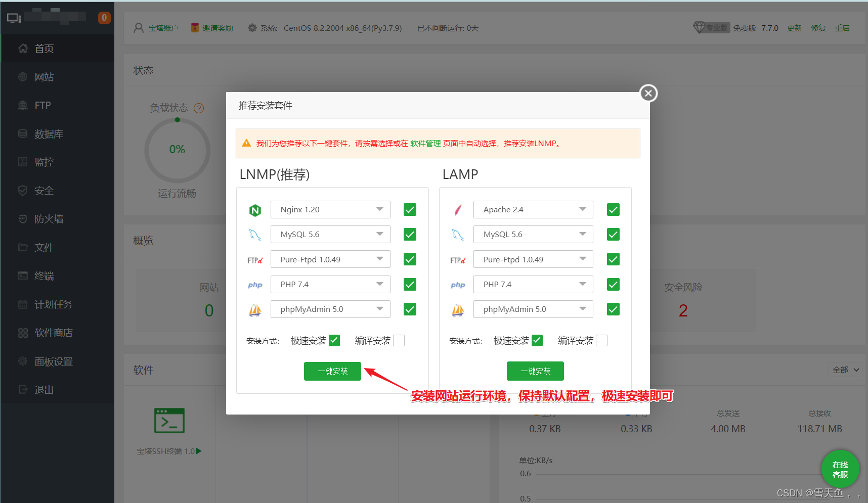
Task: Click the 负载状态 circular gauge
Action: (x=177, y=150)
